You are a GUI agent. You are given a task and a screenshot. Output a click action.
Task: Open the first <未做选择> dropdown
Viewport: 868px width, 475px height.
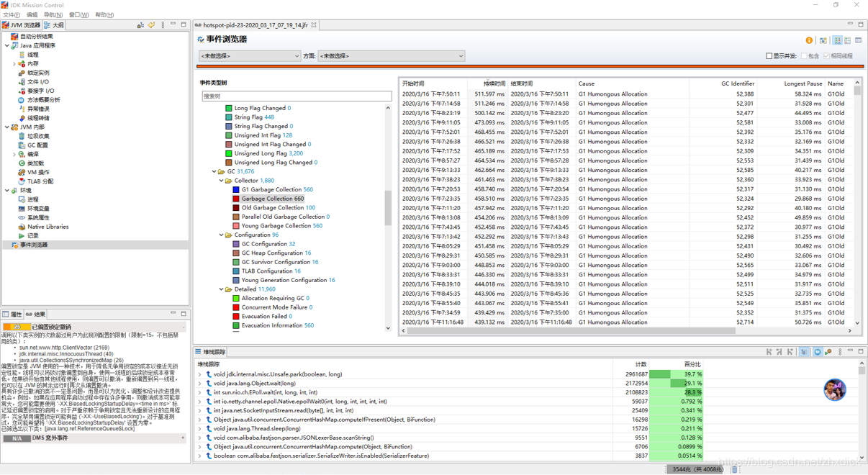click(x=250, y=56)
